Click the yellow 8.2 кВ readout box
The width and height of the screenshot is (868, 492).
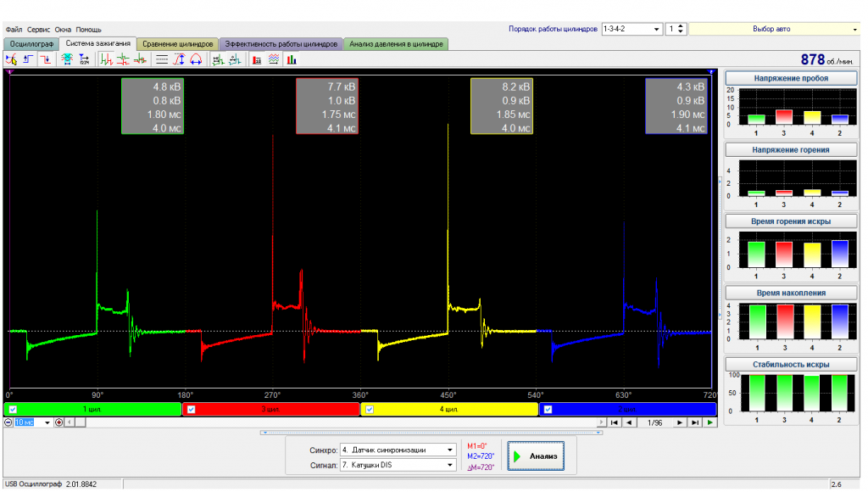pyautogui.click(x=502, y=106)
